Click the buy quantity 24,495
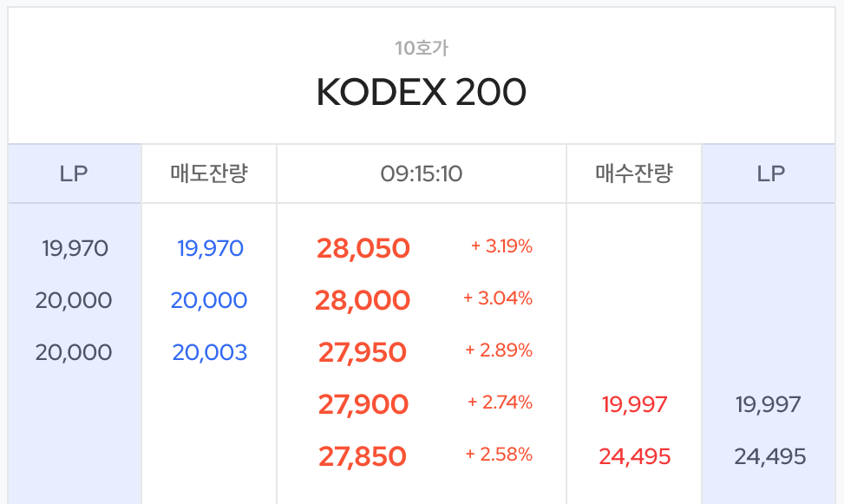Viewport: 844px width, 504px height. pos(634,456)
